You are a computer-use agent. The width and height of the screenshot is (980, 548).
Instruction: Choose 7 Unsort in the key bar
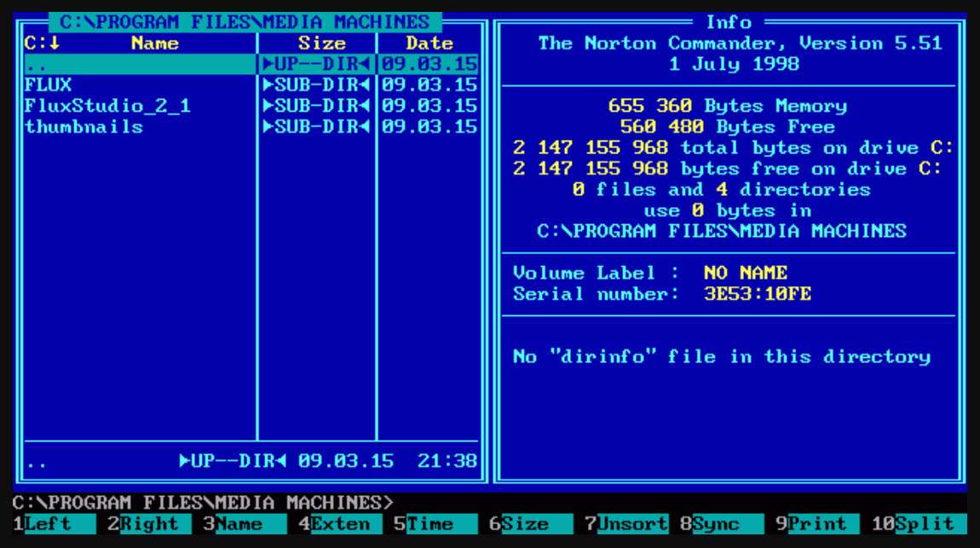[x=627, y=523]
